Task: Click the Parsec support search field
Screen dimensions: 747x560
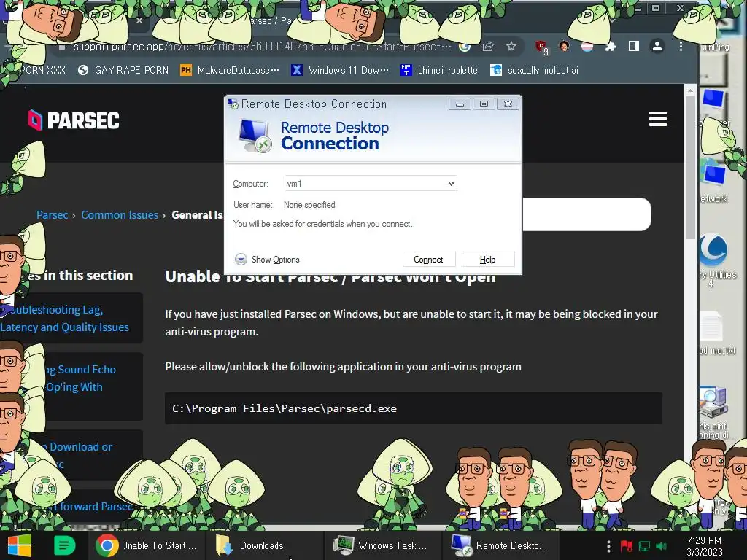Action: tap(587, 214)
